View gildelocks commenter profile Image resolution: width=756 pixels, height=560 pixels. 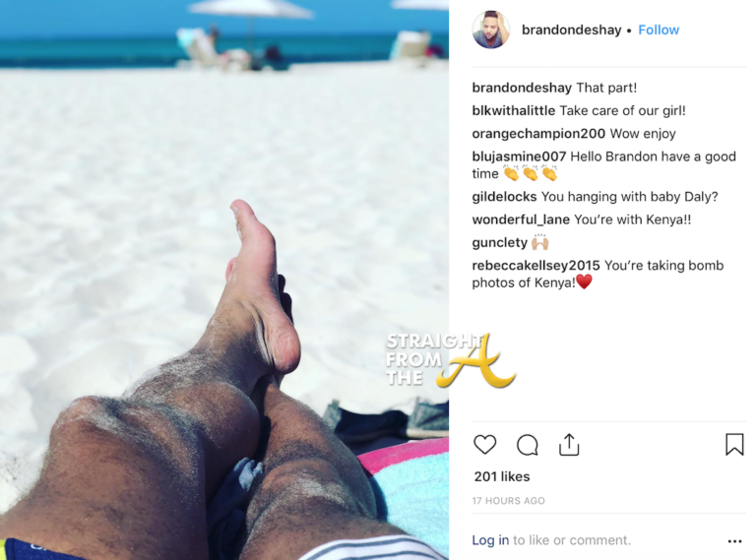coord(504,197)
